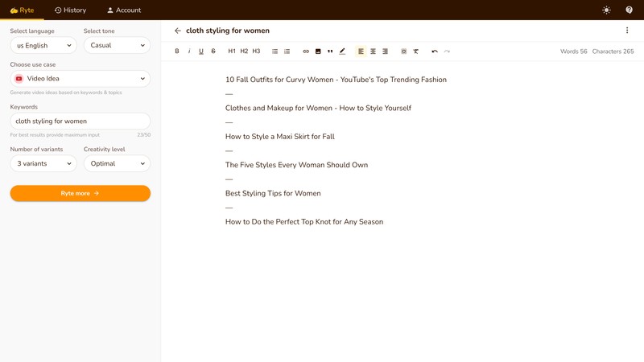Expand the Video Idea use case dropdown

(80, 79)
